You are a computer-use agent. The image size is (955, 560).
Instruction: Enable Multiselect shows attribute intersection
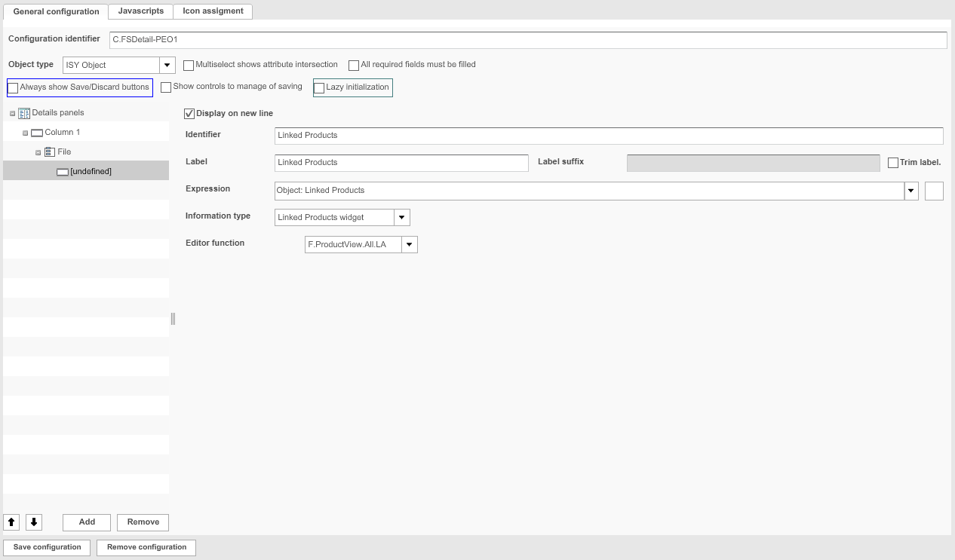point(189,65)
